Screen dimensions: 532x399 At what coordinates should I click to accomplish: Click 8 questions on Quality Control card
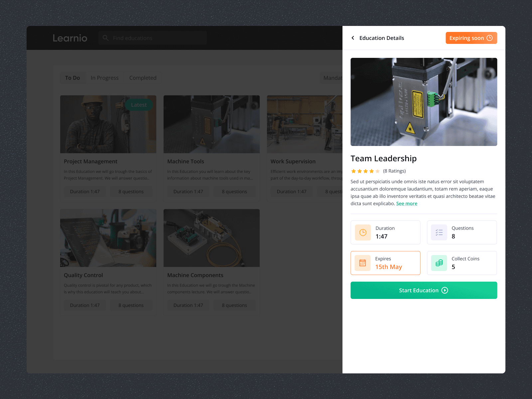click(x=131, y=305)
